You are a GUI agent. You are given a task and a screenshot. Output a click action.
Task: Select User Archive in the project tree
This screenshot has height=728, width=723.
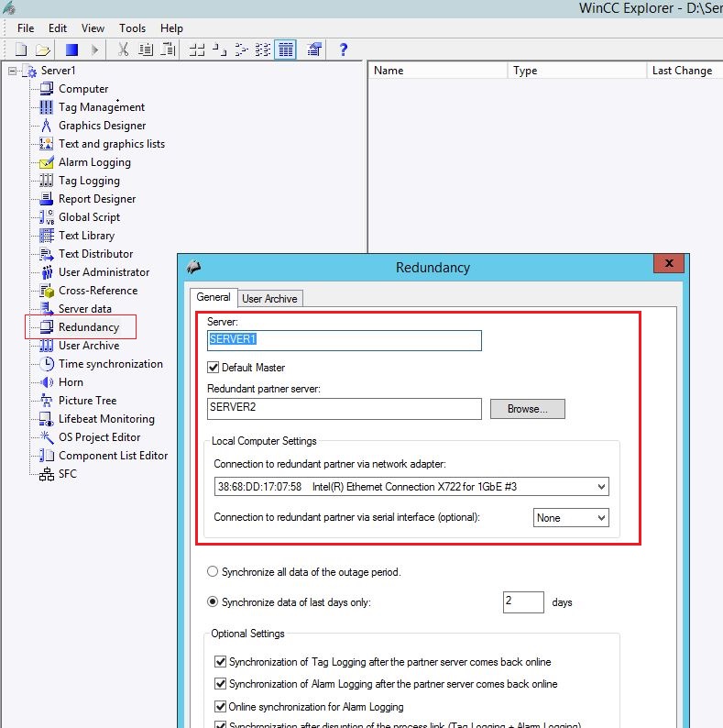pyautogui.click(x=89, y=346)
